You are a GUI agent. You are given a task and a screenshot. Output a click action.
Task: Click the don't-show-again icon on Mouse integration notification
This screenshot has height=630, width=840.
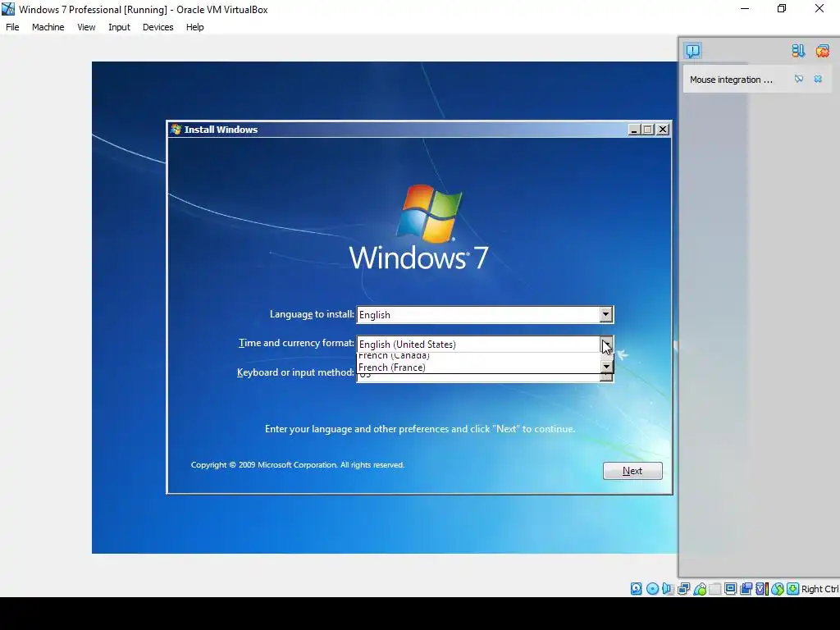pyautogui.click(x=799, y=79)
